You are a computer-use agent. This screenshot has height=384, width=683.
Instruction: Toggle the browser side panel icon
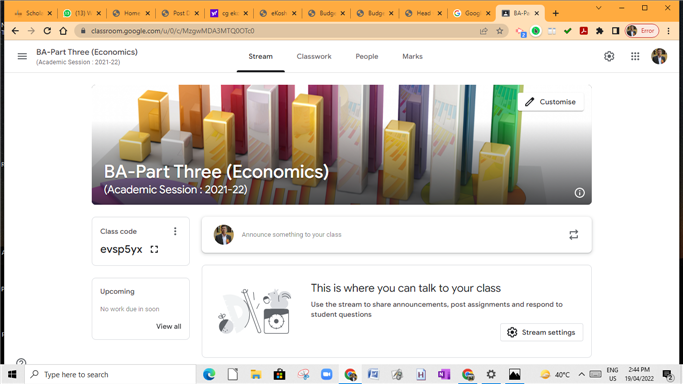point(615,31)
